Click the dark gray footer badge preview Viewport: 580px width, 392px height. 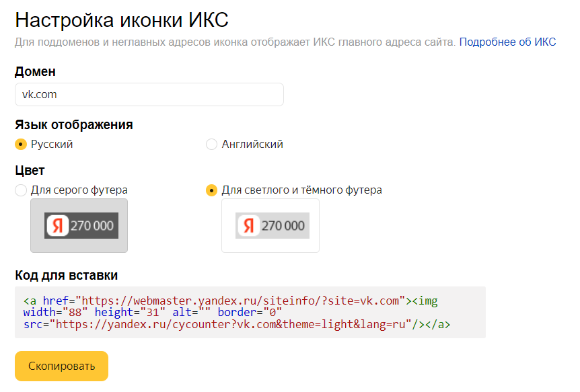[81, 226]
